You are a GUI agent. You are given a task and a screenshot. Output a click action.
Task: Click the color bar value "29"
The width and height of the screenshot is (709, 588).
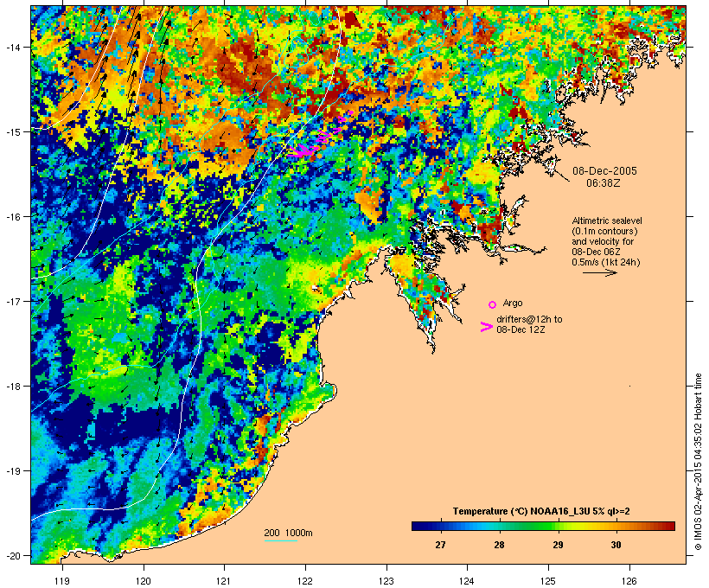(x=558, y=545)
